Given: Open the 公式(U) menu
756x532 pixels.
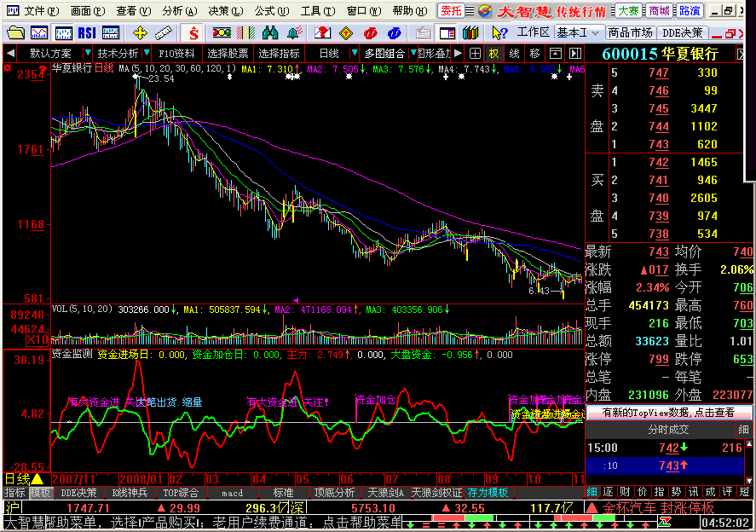Looking at the screenshot, I should coord(272,10).
